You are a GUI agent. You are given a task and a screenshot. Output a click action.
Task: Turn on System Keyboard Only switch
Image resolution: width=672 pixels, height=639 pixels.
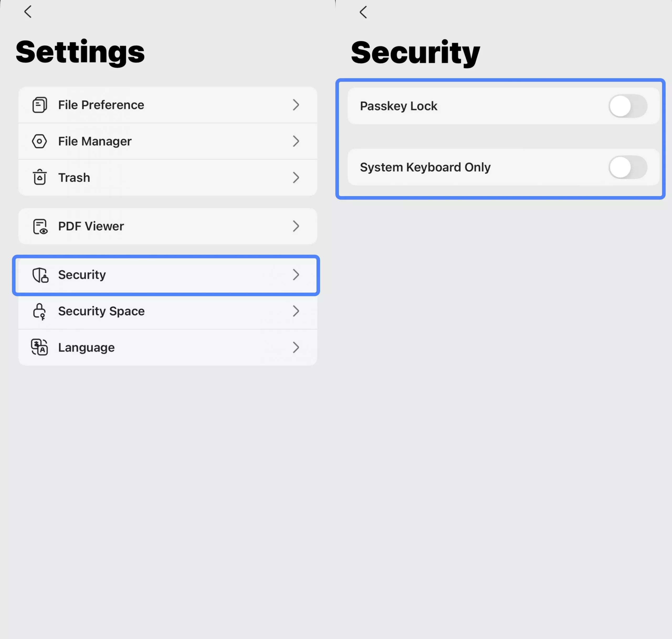(x=627, y=167)
